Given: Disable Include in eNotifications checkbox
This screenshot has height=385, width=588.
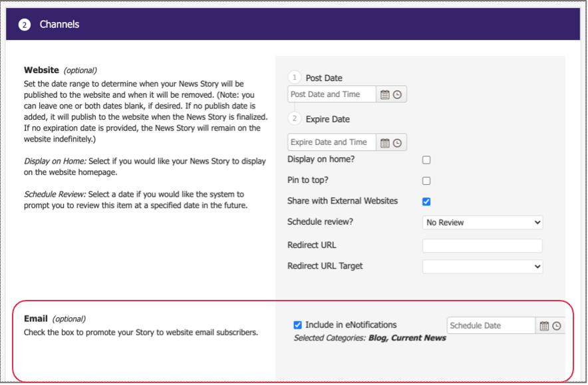Looking at the screenshot, I should pyautogui.click(x=298, y=325).
